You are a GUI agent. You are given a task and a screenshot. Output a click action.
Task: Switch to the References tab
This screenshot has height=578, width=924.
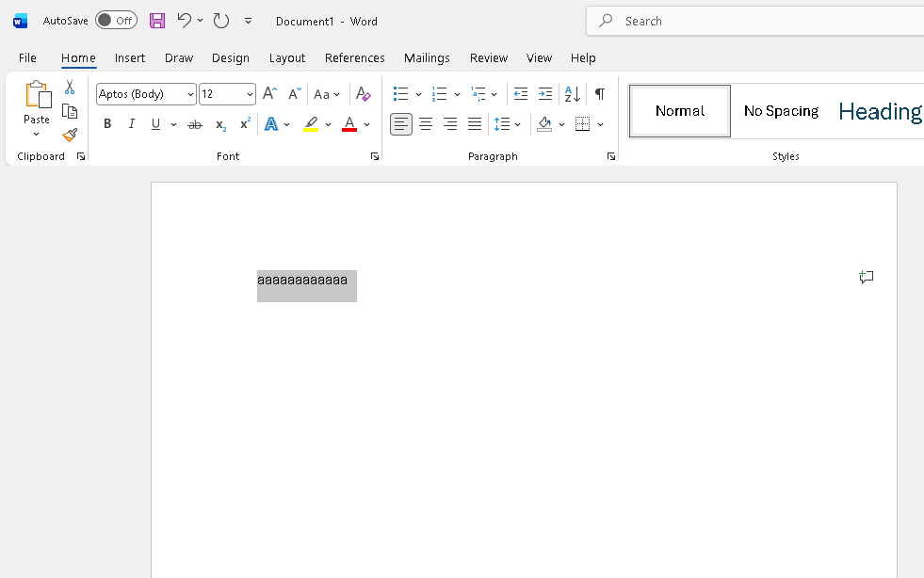355,57
